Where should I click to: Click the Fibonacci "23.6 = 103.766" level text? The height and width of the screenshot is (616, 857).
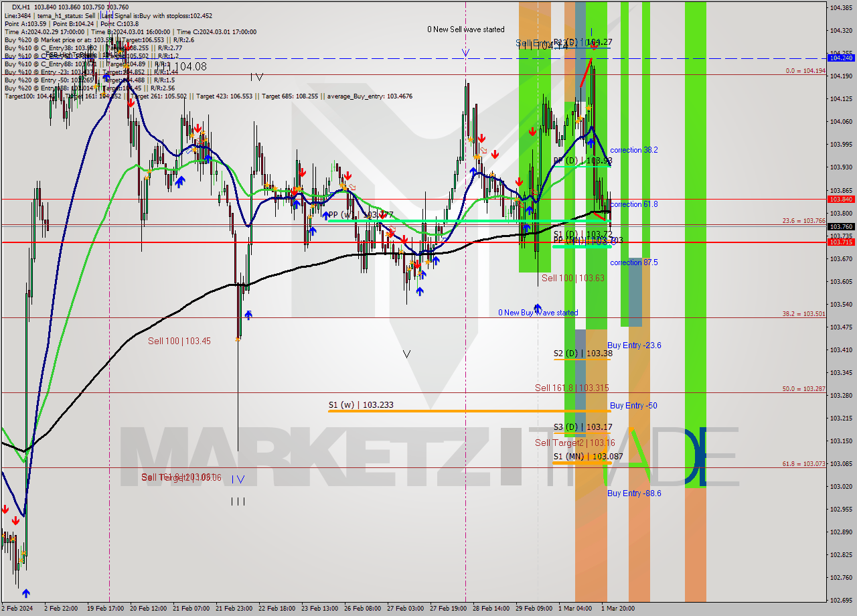804,220
